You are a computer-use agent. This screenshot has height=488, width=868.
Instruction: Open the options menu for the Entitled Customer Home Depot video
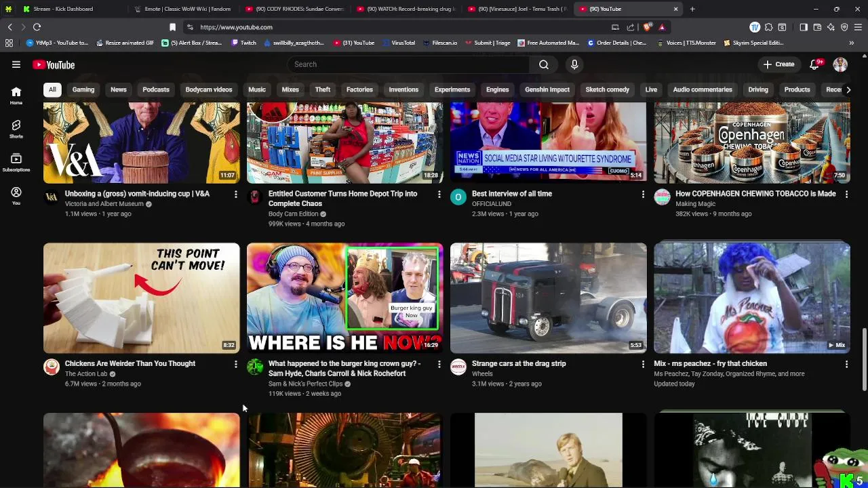click(x=439, y=195)
